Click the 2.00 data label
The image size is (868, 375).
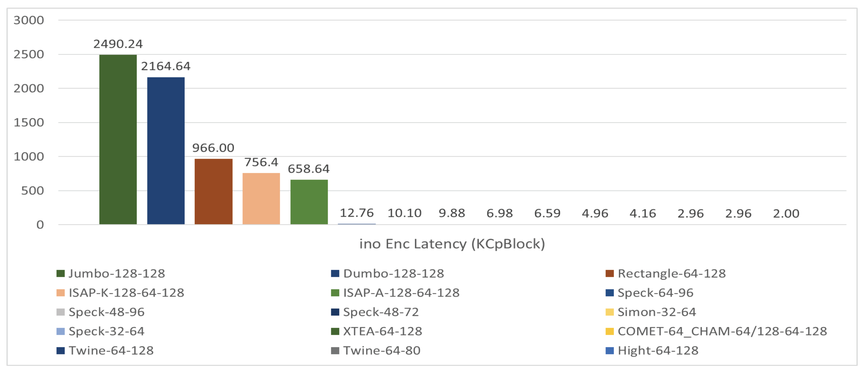click(786, 213)
